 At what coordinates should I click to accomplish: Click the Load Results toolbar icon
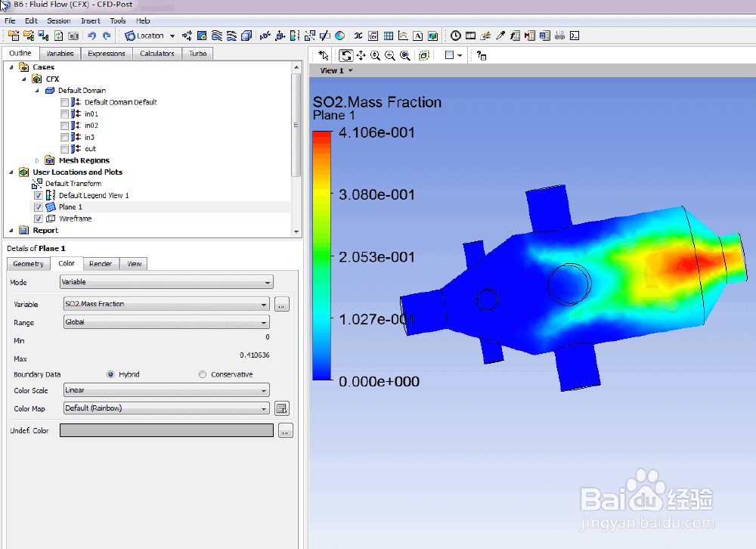coord(14,36)
